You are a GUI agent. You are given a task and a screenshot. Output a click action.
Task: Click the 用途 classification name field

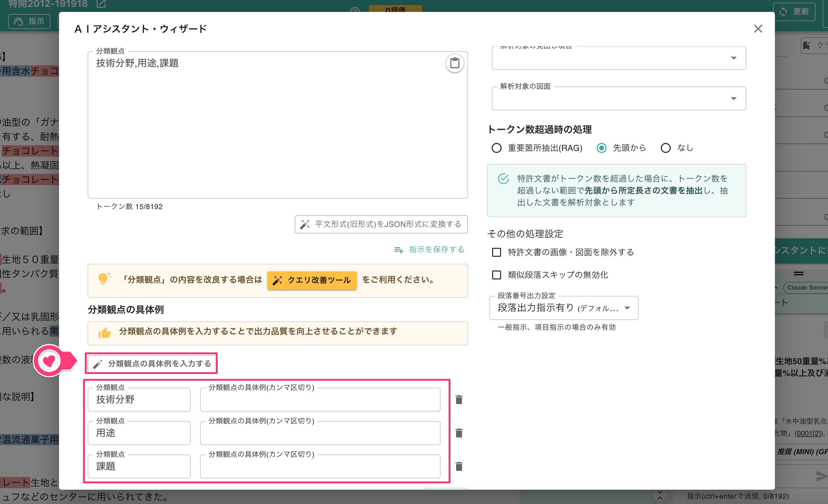coord(139,433)
